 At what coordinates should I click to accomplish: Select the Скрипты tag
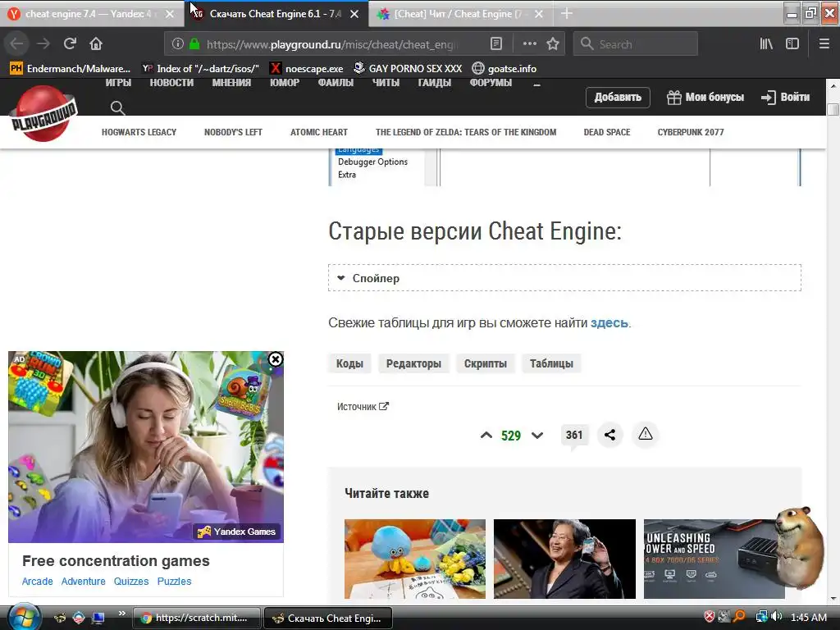486,363
